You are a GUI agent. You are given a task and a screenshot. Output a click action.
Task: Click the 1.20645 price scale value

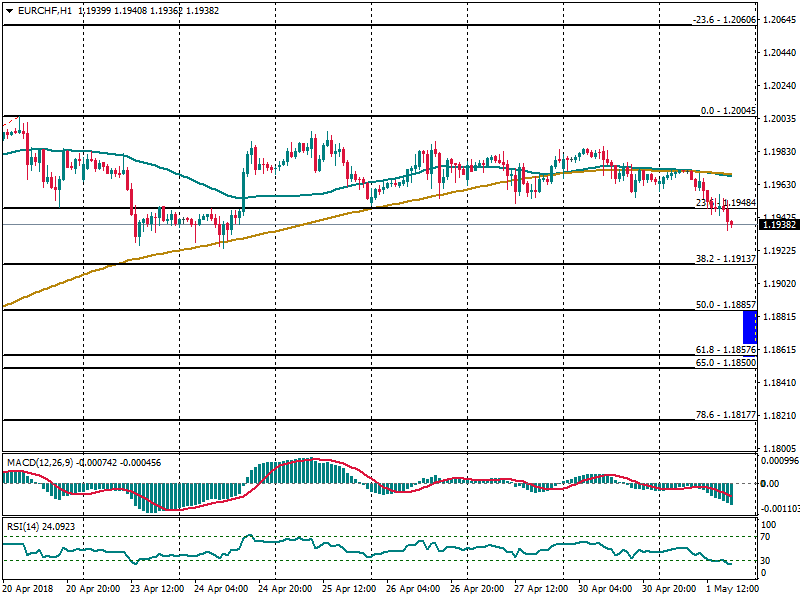[x=779, y=20]
